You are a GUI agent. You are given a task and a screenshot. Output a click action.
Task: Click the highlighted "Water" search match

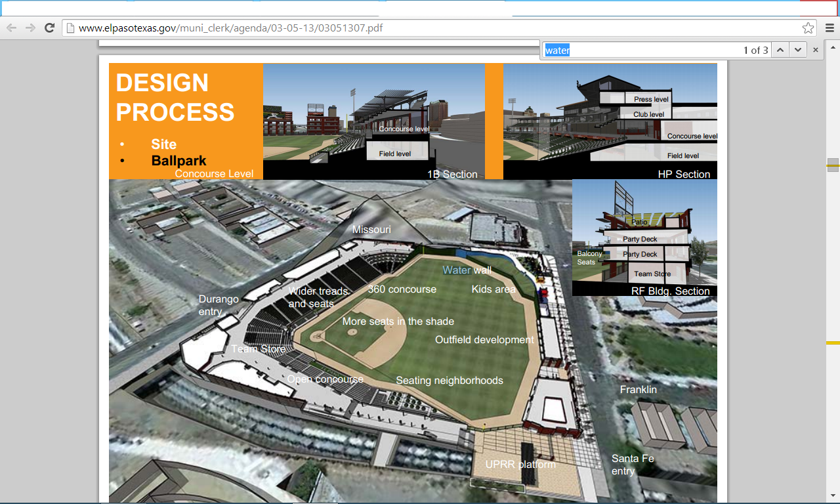tap(456, 270)
